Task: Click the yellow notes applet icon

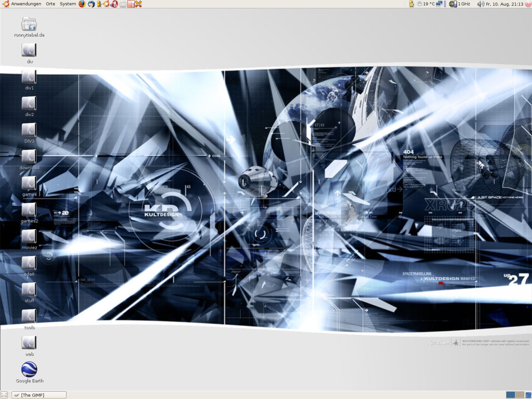Action: [411, 4]
